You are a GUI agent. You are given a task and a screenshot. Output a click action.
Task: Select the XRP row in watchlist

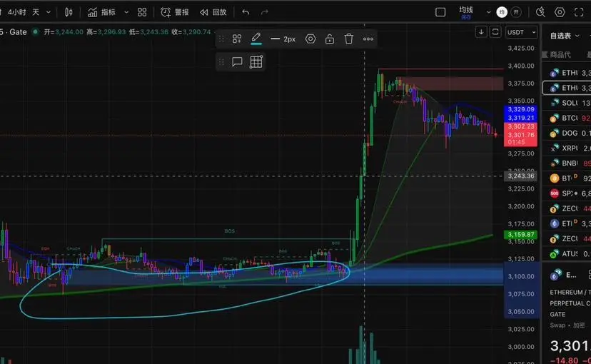pyautogui.click(x=567, y=148)
